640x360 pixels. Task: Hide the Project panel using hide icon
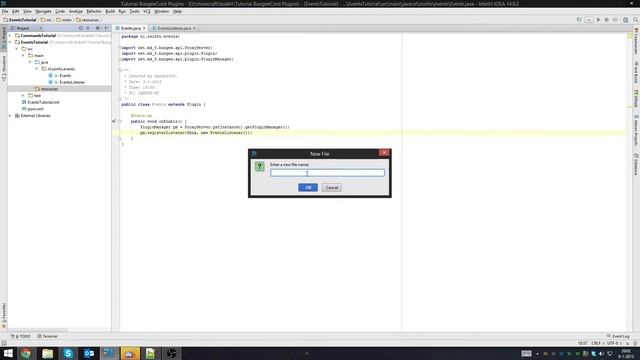pyautogui.click(x=106, y=28)
